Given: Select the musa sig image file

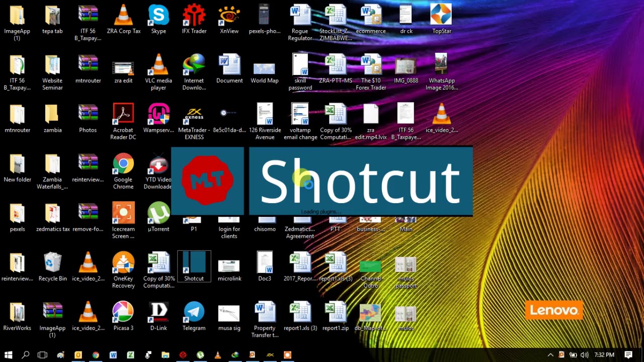Looking at the screenshot, I should point(229,318).
